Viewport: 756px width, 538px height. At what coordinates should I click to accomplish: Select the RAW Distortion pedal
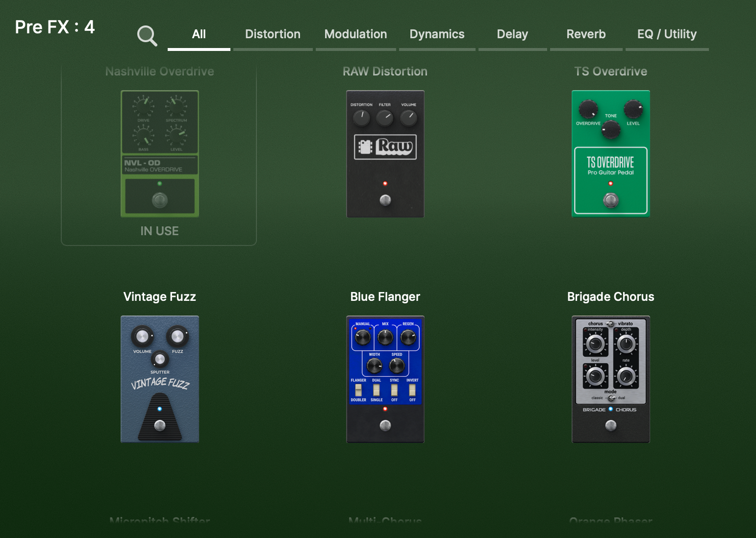tap(385, 153)
